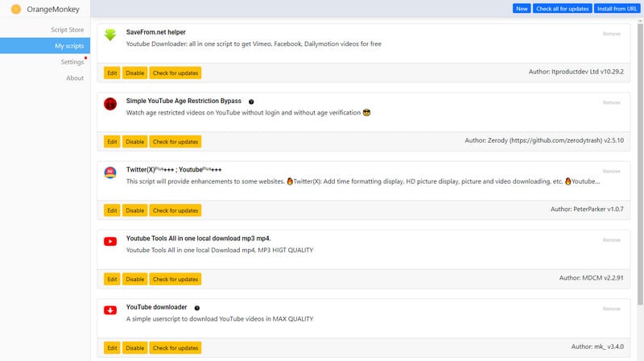The width and height of the screenshot is (644, 361).
Task: Remove the SaveFrom.net helper script
Action: tap(612, 34)
